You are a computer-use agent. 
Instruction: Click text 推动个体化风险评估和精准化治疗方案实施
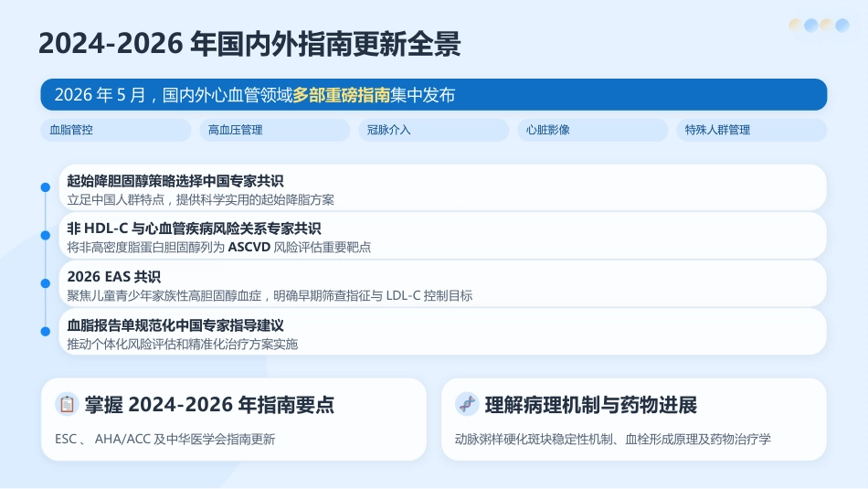(x=182, y=344)
